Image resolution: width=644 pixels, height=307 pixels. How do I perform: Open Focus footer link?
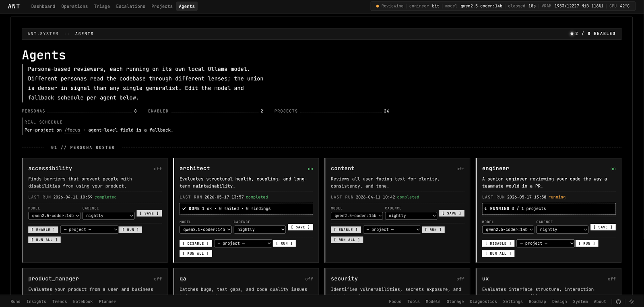coord(395,301)
